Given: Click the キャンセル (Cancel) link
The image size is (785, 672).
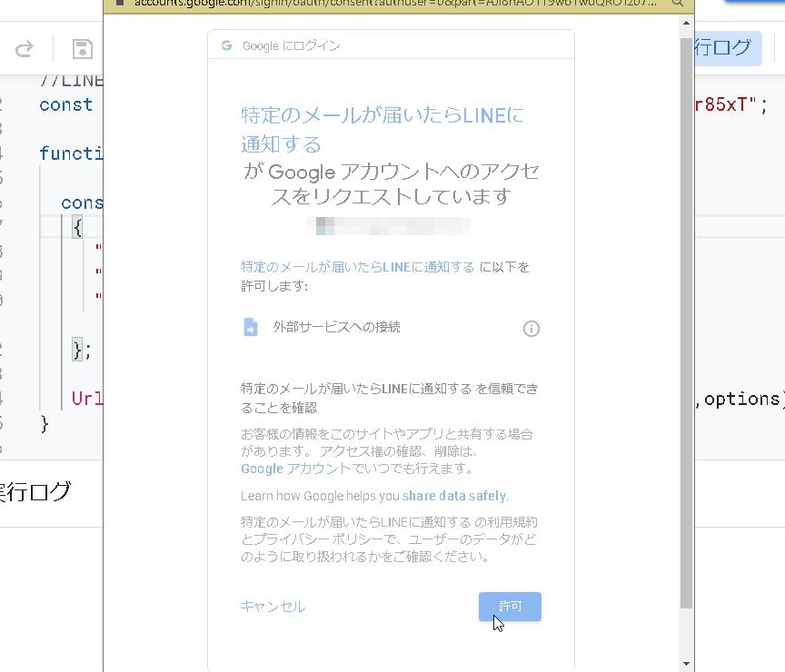Looking at the screenshot, I should pos(273,607).
